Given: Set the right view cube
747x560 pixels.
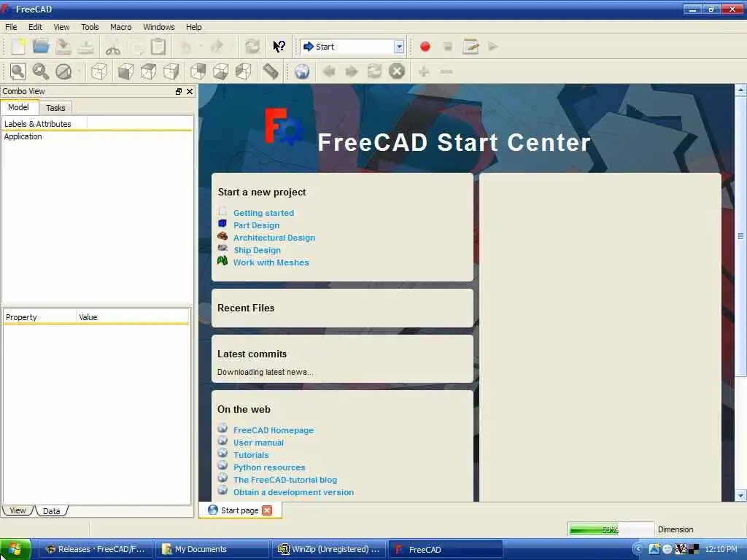Looking at the screenshot, I should [171, 72].
